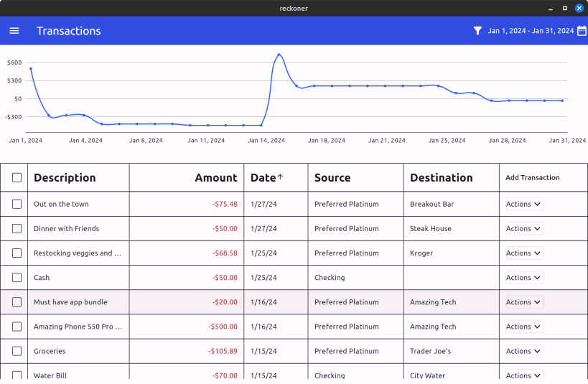Open the hamburger navigation menu
This screenshot has height=384, width=588.
(14, 31)
